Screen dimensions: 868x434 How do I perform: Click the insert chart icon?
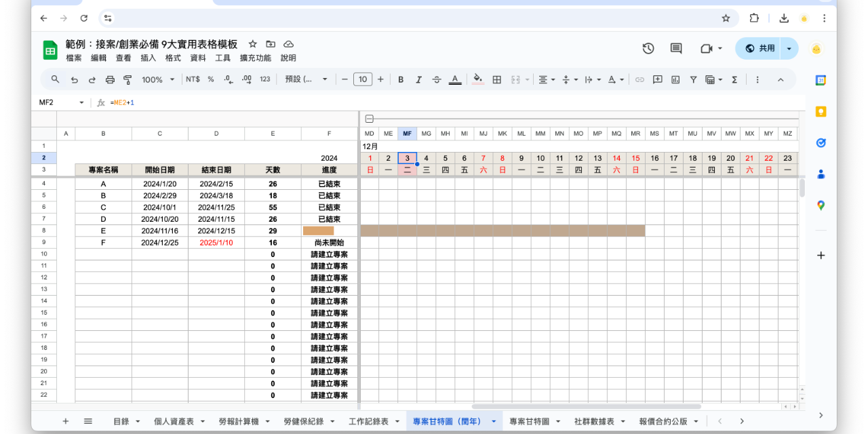(x=675, y=79)
